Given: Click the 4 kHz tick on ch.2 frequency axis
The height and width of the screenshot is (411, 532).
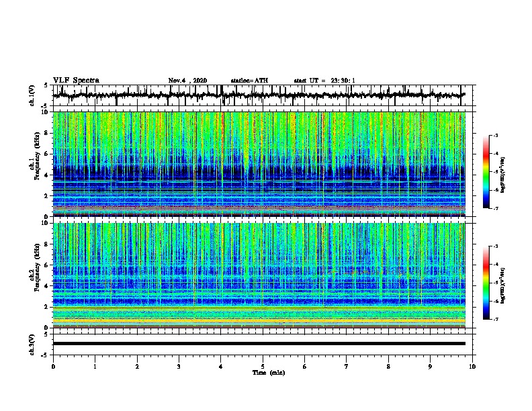Looking at the screenshot, I should [x=46, y=286].
